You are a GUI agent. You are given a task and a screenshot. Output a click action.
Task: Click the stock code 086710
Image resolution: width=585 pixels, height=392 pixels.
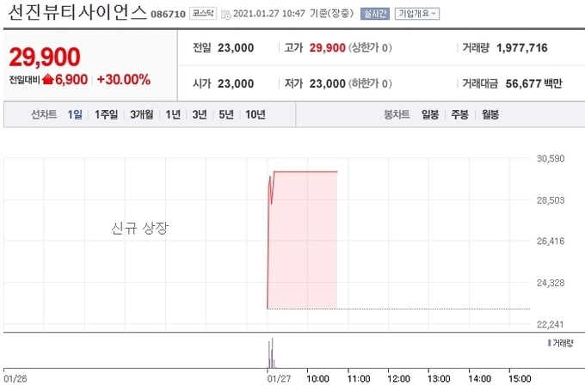point(168,14)
